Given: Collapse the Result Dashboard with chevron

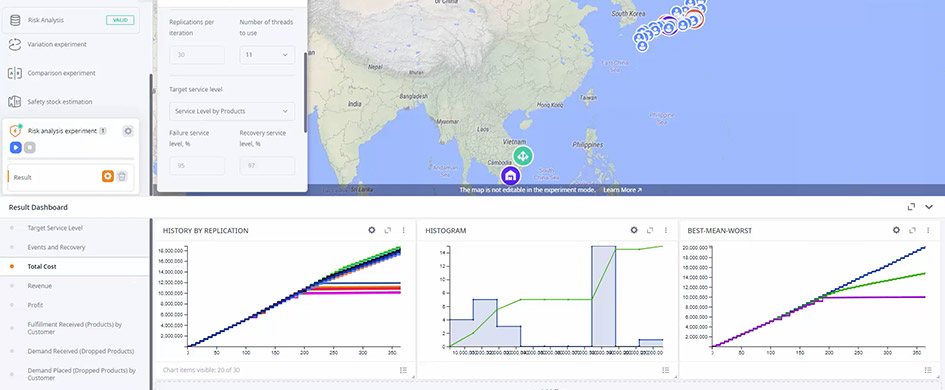Looking at the screenshot, I should (929, 207).
